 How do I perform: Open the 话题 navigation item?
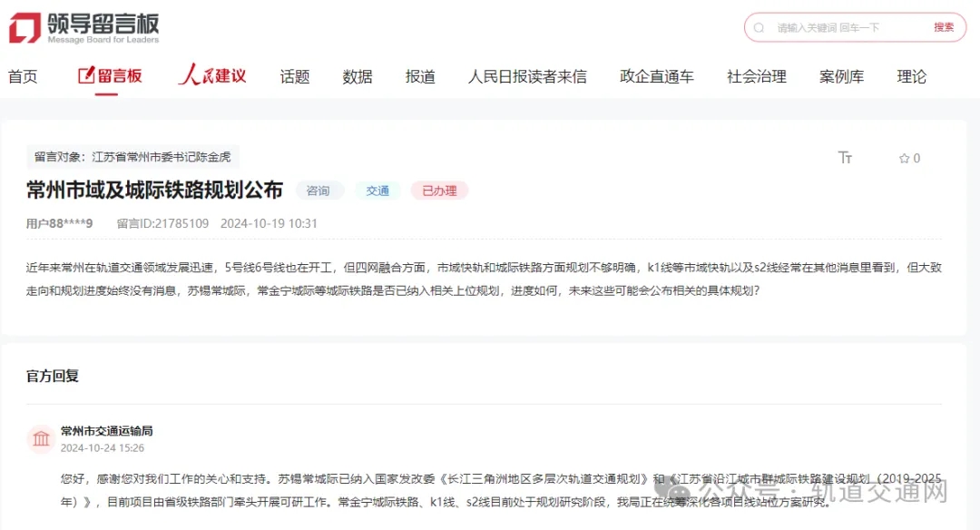295,77
